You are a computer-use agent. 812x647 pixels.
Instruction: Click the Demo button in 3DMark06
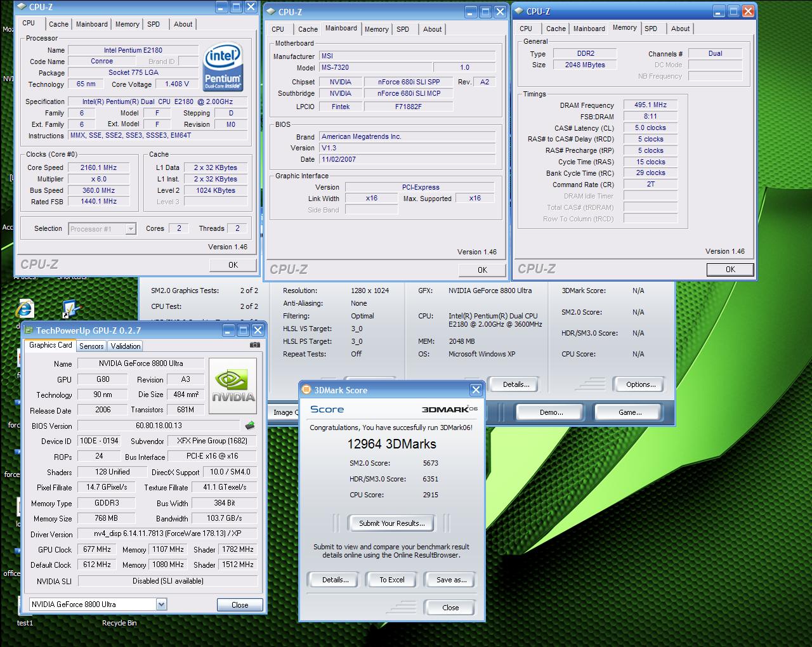click(551, 412)
